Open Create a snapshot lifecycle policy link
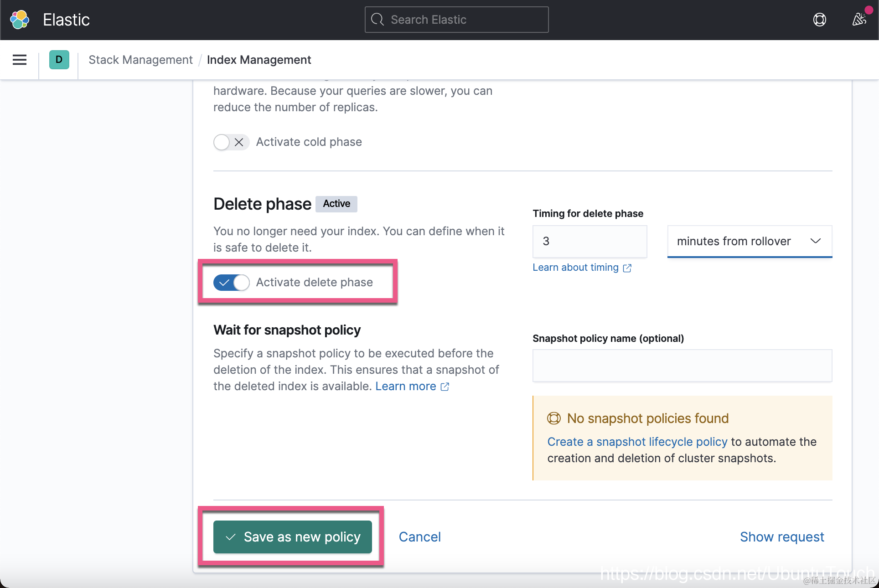This screenshot has height=588, width=879. (x=637, y=442)
